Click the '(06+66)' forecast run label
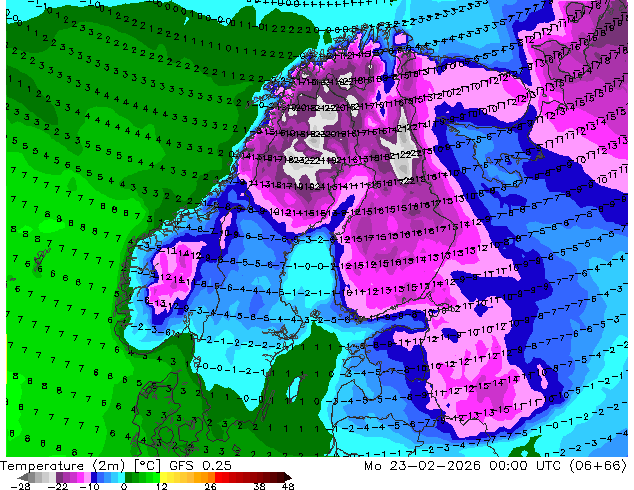The width and height of the screenshot is (634, 490). click(x=598, y=466)
